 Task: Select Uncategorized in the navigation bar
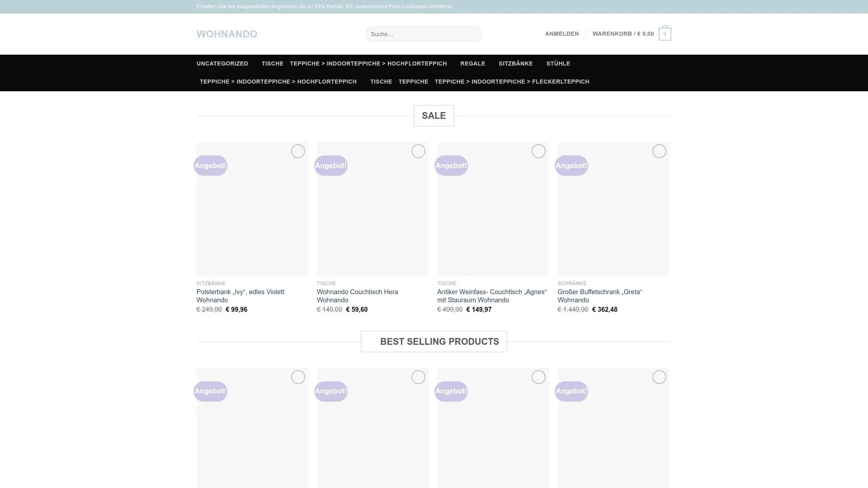coord(222,64)
